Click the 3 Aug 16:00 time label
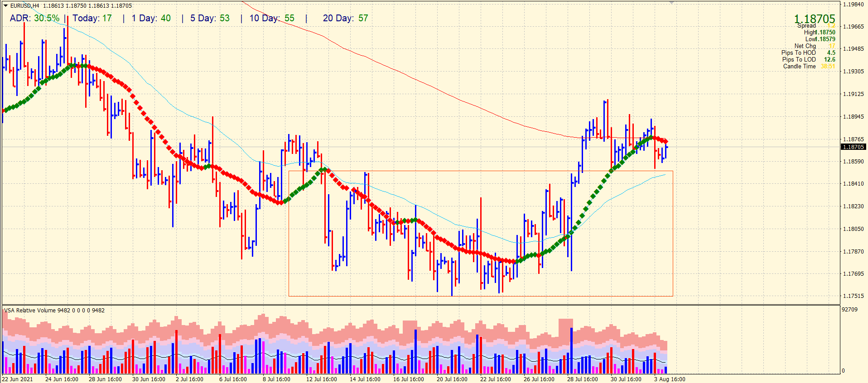Viewport: 868px width, 383px height. (x=670, y=379)
